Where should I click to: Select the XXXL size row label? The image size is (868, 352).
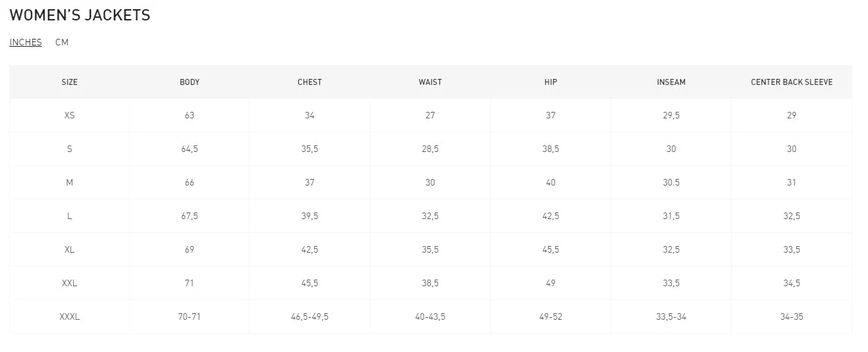[69, 316]
